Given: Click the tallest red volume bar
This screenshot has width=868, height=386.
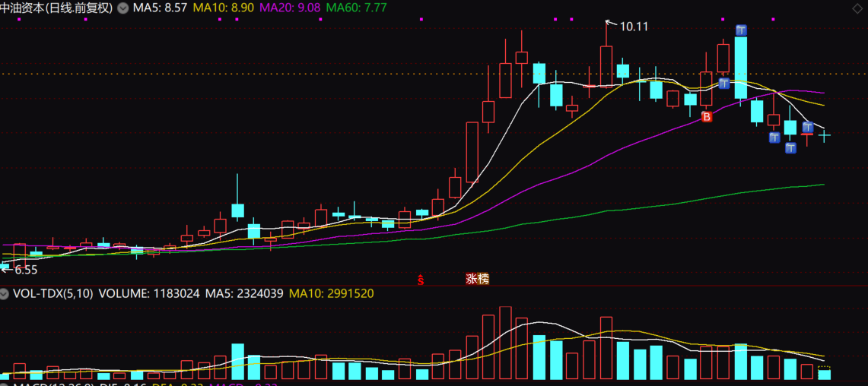Looking at the screenshot, I should click(x=505, y=343).
